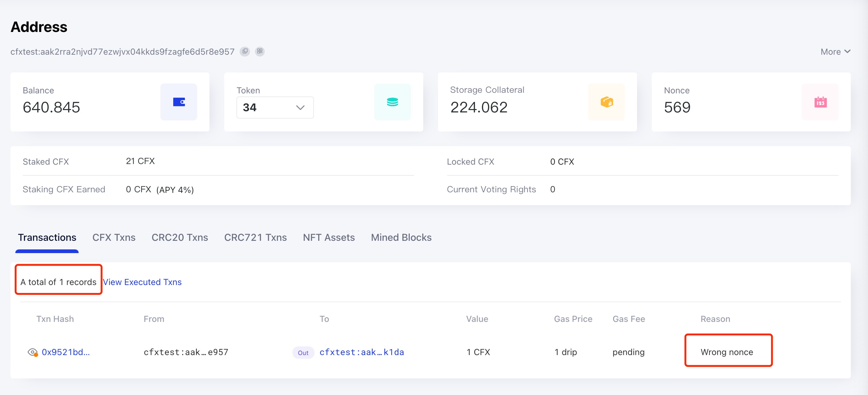Click the Nonce calendar icon
868x395 pixels.
[x=820, y=102]
